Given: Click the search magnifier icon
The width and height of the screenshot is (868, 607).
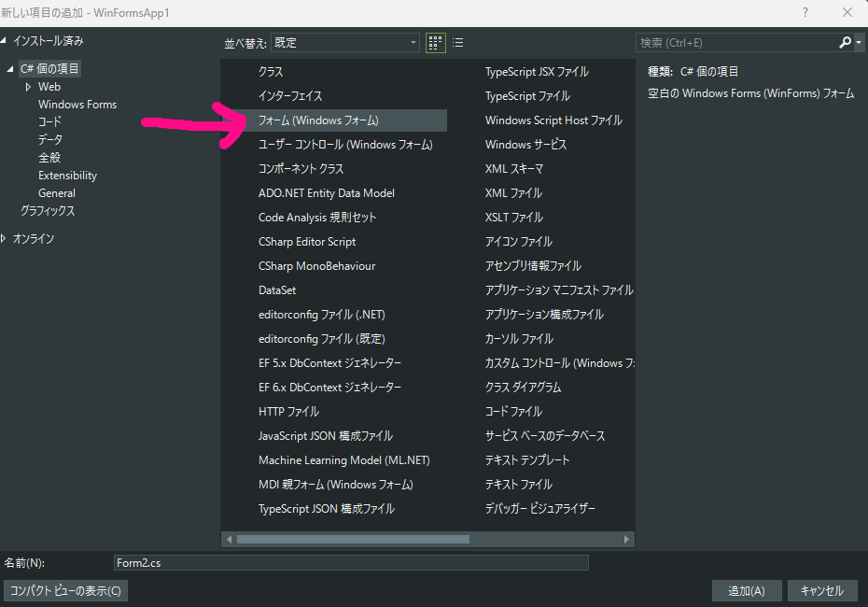Looking at the screenshot, I should (845, 43).
